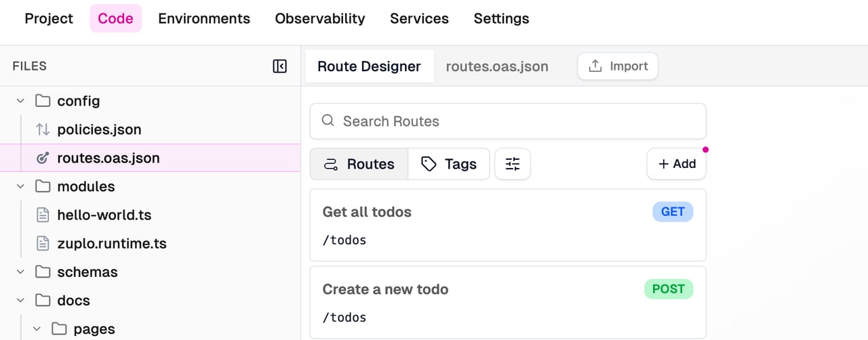Click the docs folder icon
The width and height of the screenshot is (868, 340).
[x=43, y=300]
